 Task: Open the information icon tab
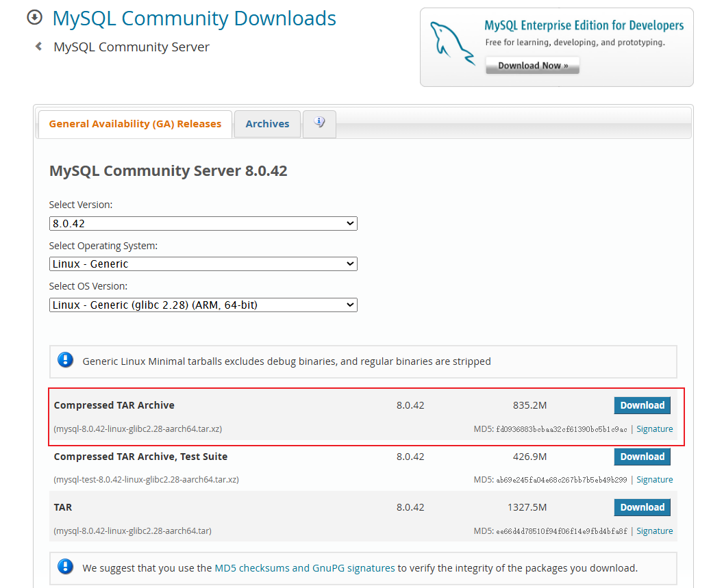tap(319, 123)
